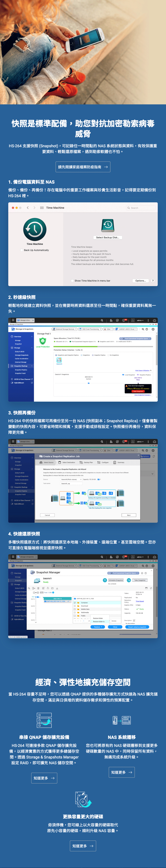Click clock schedule icon beside Schedule Snapshot

click(x=105, y=580)
